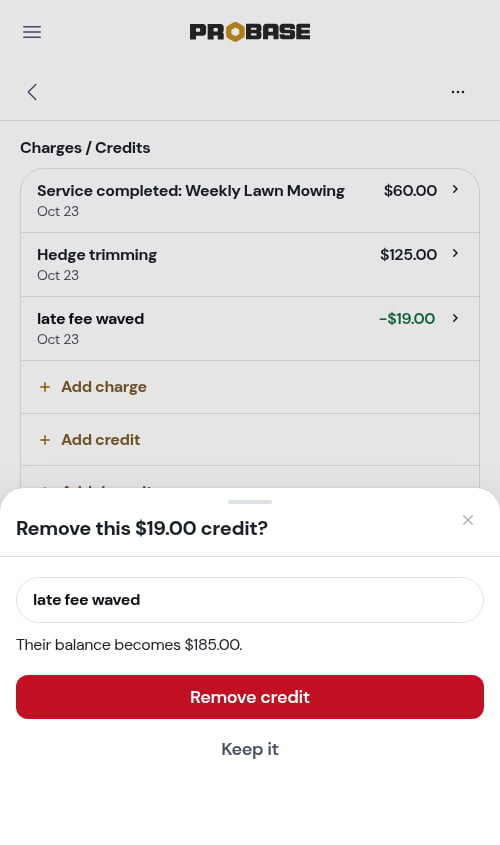This screenshot has height=845, width=500.
Task: Expand the Weekly Lawn Mowing charge chevron
Action: click(455, 190)
